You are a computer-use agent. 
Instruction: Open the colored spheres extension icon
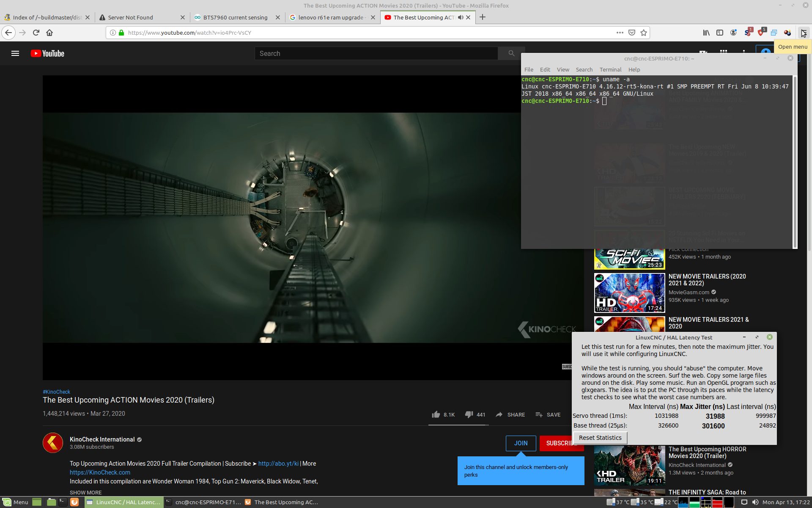[x=787, y=33]
